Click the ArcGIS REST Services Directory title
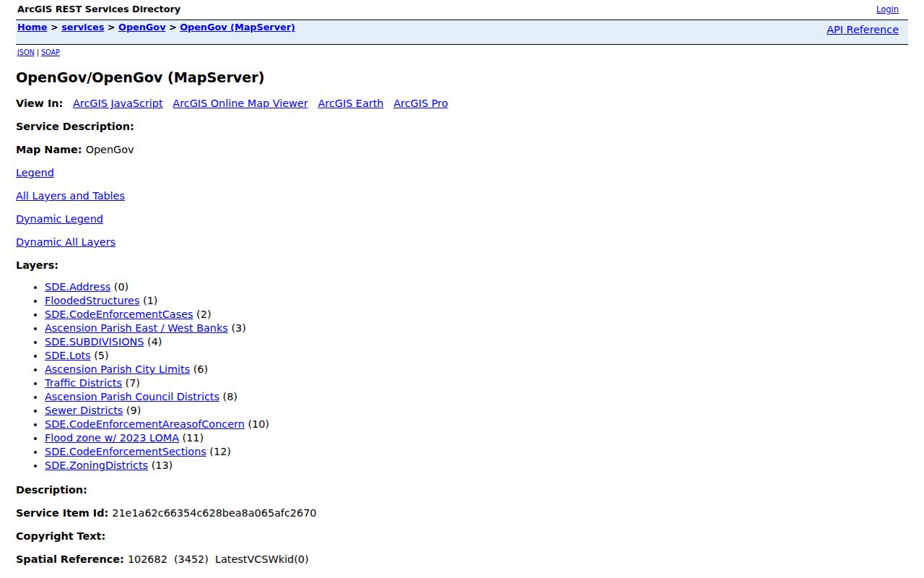The image size is (924, 578). 99,9
